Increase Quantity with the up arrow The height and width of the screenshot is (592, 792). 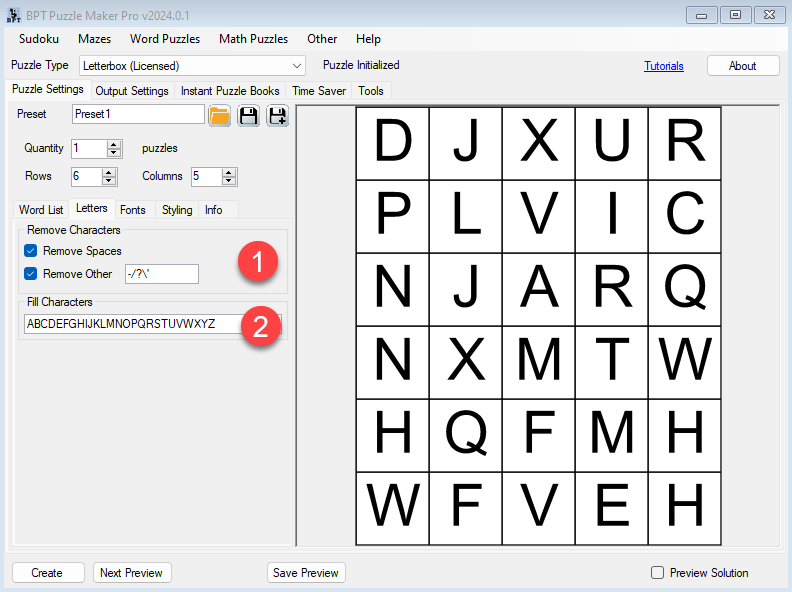(114, 144)
